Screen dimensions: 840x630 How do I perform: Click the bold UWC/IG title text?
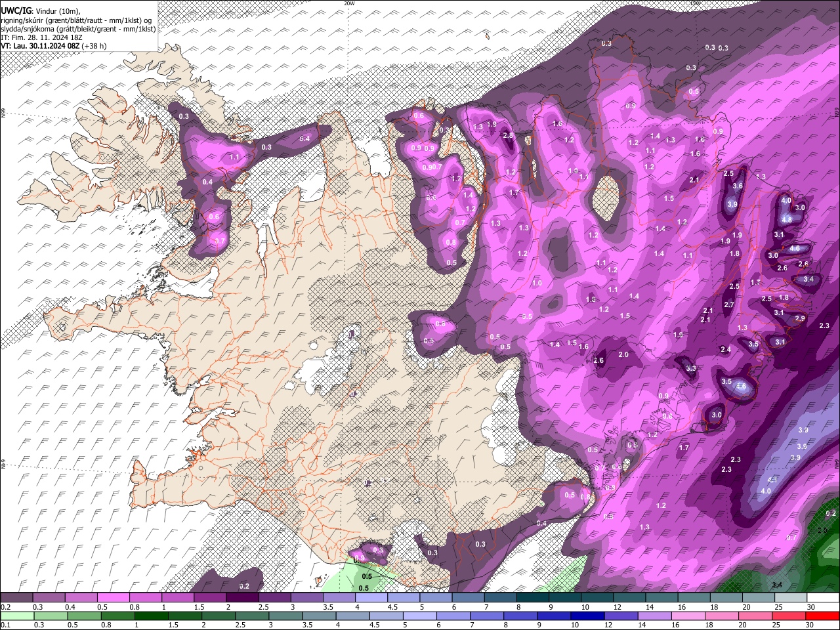(x=16, y=11)
